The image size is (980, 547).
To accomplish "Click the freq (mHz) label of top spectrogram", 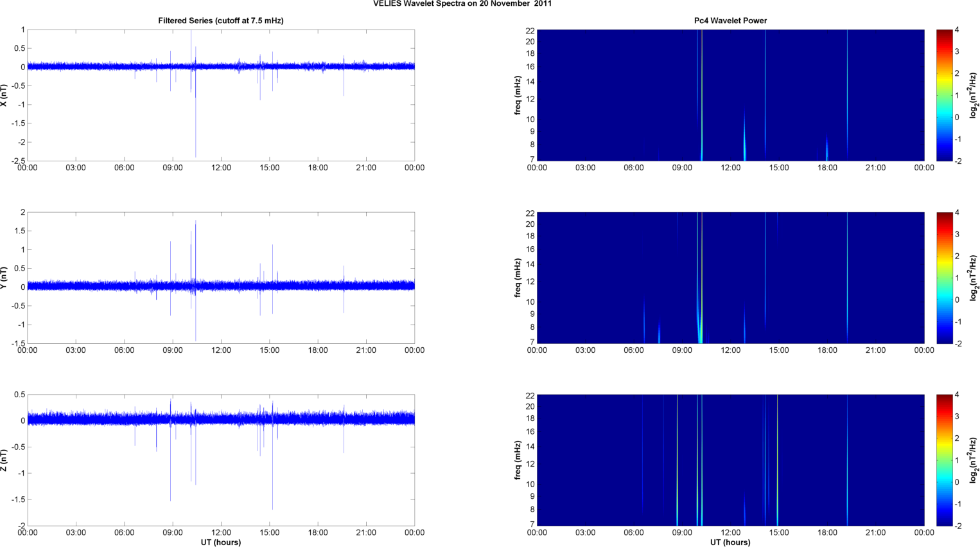I will [518, 95].
